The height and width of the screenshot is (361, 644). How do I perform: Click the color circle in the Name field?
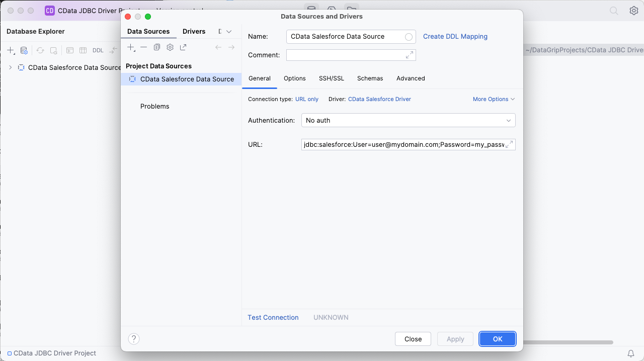[409, 37]
